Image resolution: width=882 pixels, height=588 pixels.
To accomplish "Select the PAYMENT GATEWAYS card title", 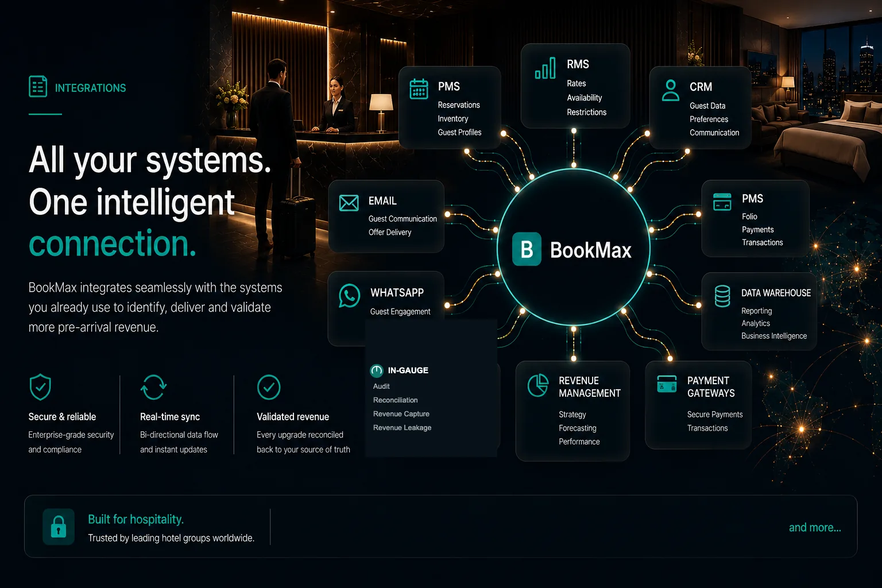I will 711,387.
